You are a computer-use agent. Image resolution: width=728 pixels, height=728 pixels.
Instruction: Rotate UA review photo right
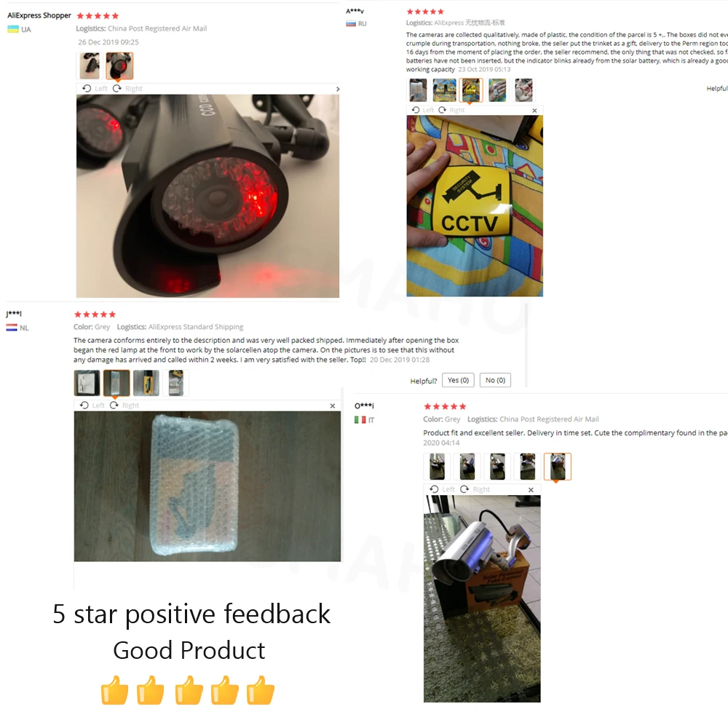coord(127,89)
